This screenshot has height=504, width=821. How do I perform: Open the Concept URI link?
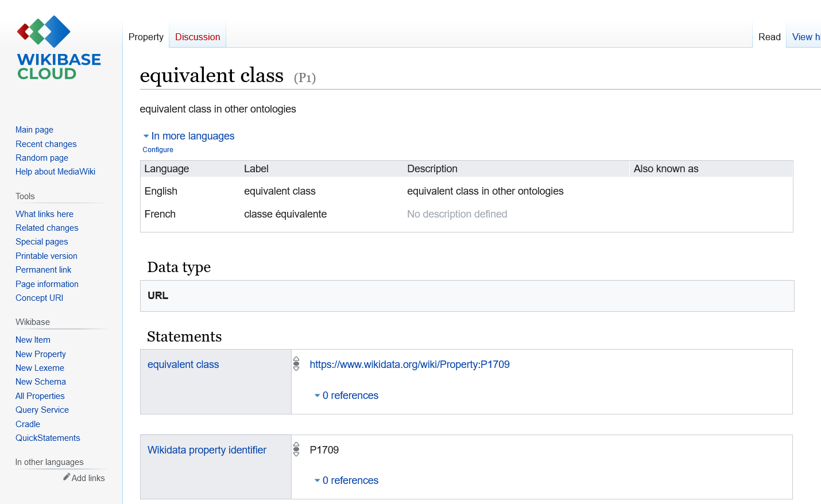(x=39, y=298)
